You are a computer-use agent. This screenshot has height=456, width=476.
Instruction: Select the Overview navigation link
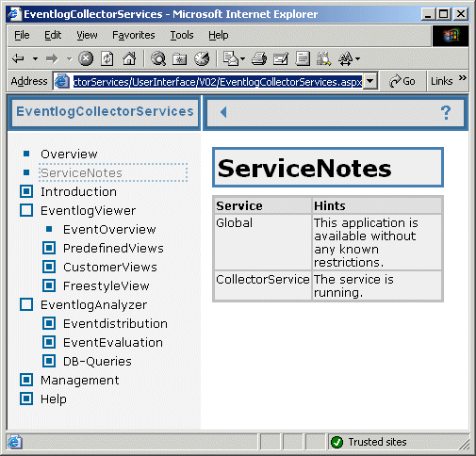[x=69, y=154]
